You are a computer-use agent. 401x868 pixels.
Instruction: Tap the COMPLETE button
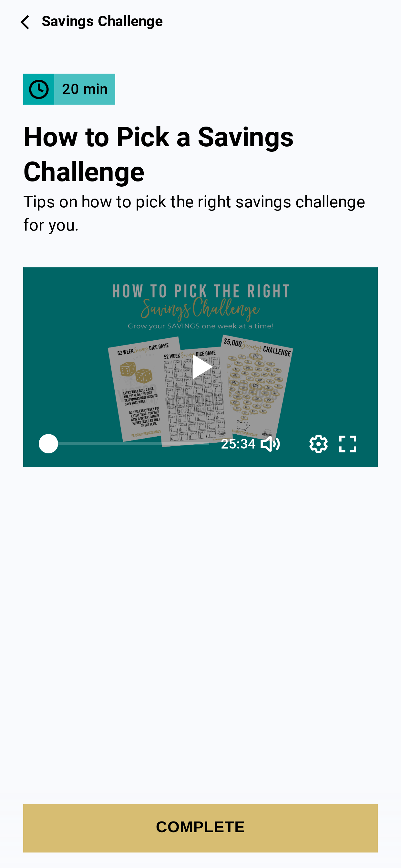200,828
